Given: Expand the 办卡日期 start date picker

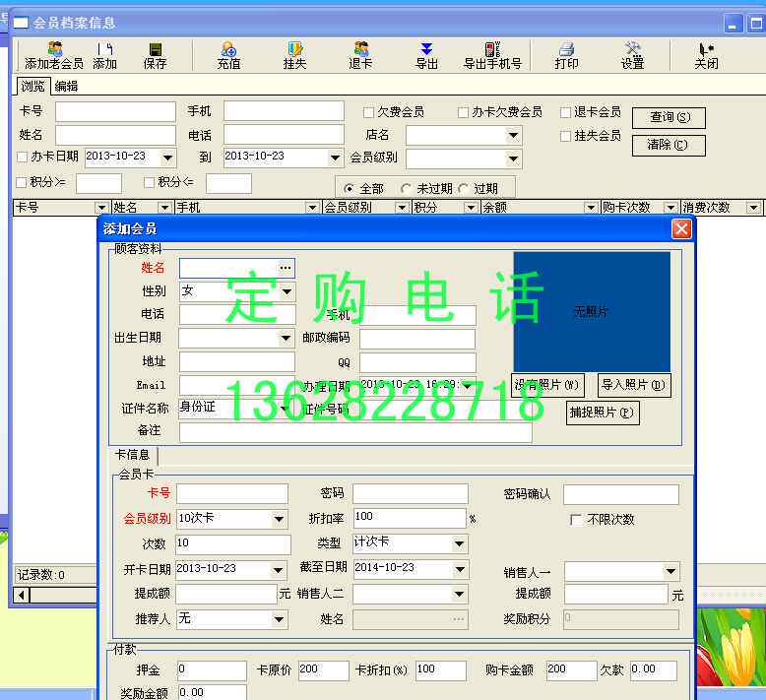Looking at the screenshot, I should tap(167, 158).
